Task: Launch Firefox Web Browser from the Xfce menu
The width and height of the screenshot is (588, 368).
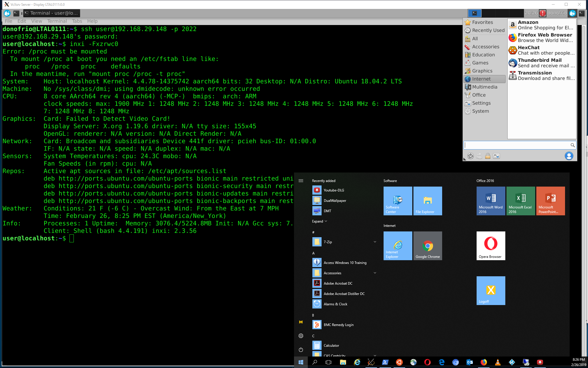Action: pyautogui.click(x=542, y=38)
